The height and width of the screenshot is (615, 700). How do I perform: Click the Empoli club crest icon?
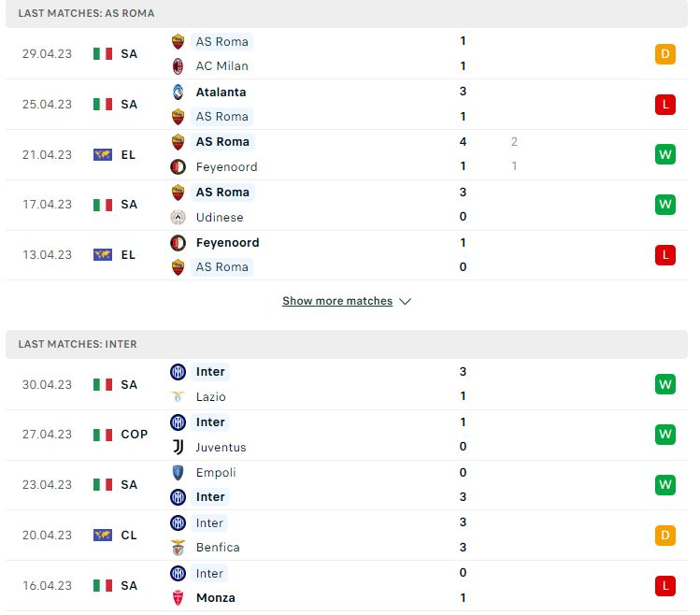(x=178, y=473)
